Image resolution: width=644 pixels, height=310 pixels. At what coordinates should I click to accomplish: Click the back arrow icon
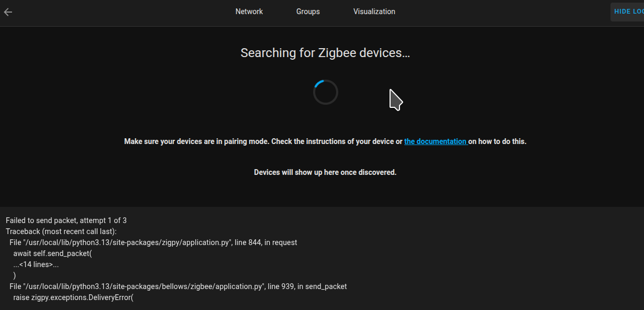[8, 12]
